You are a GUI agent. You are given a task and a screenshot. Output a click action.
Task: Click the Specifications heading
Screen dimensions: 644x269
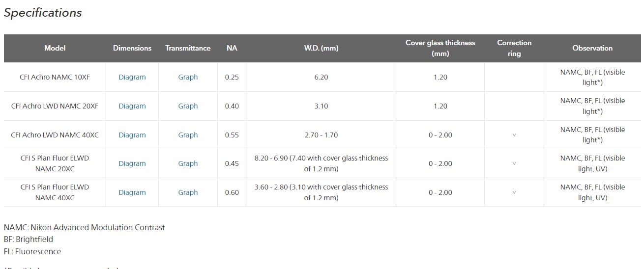pos(43,13)
